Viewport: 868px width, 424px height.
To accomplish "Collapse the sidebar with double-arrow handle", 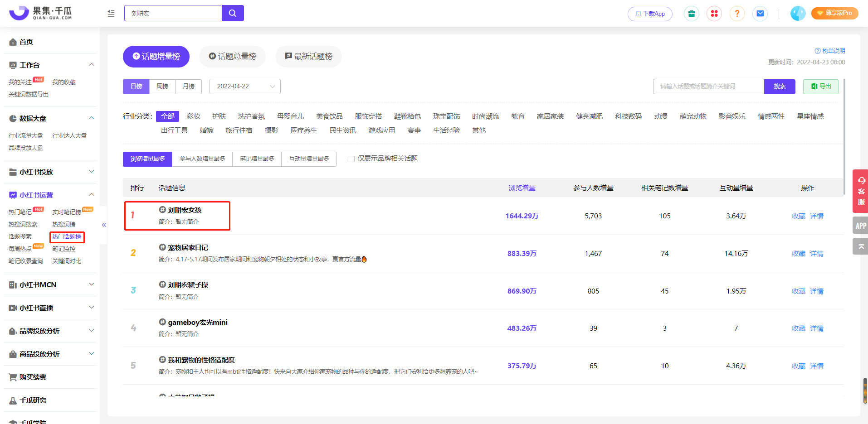I will tap(104, 225).
